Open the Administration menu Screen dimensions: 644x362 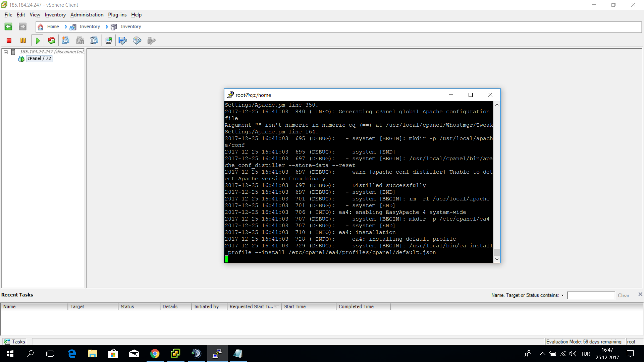click(x=87, y=15)
